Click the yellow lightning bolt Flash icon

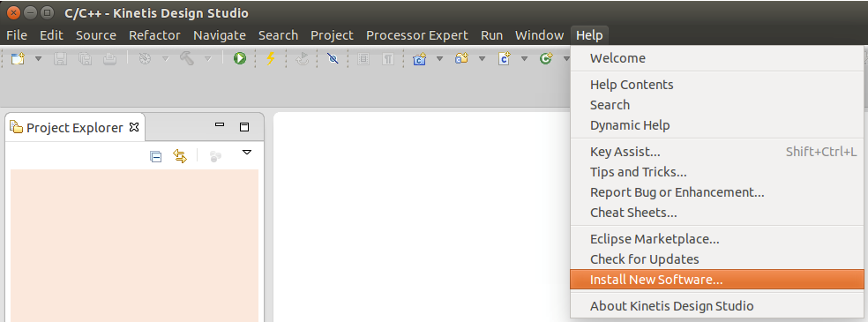point(271,58)
